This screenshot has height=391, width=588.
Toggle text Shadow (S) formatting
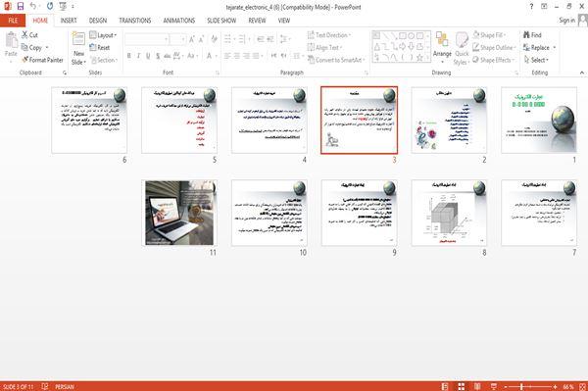pos(158,56)
